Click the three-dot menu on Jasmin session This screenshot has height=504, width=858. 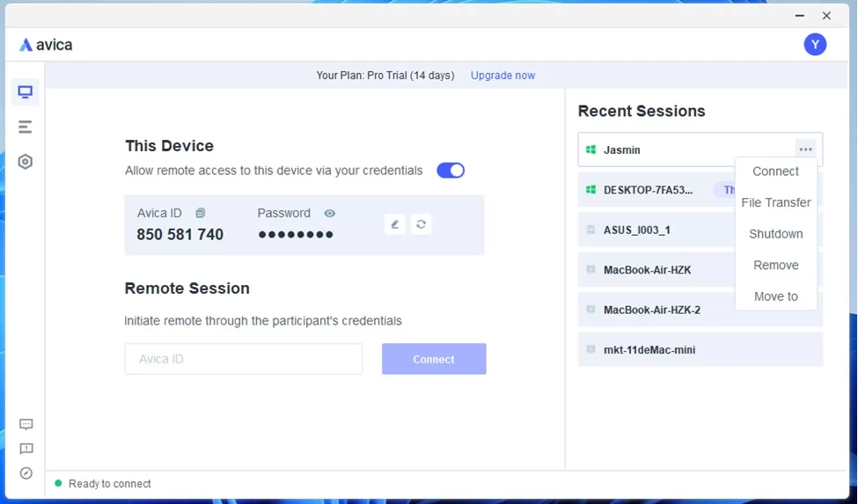point(805,150)
